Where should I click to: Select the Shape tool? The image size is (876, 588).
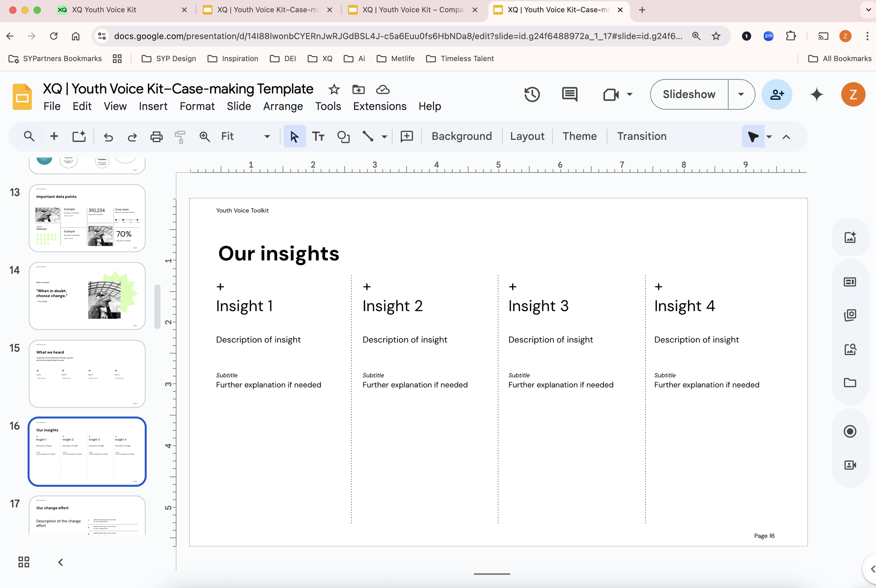[x=343, y=137]
